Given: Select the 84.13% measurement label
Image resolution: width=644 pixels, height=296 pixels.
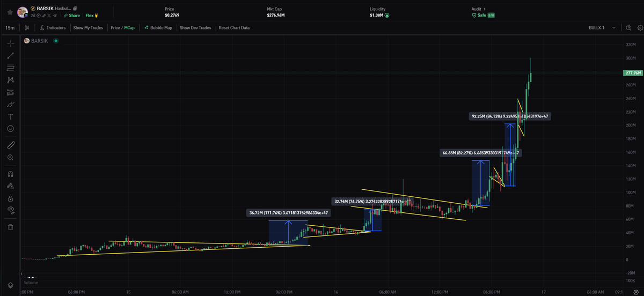Looking at the screenshot, I should [509, 116].
